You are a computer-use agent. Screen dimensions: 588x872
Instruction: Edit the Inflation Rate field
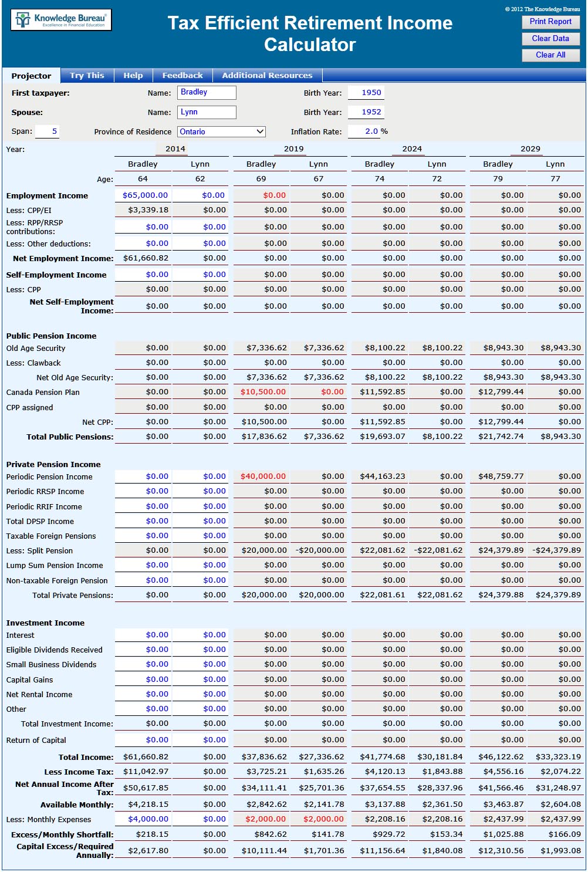(364, 131)
